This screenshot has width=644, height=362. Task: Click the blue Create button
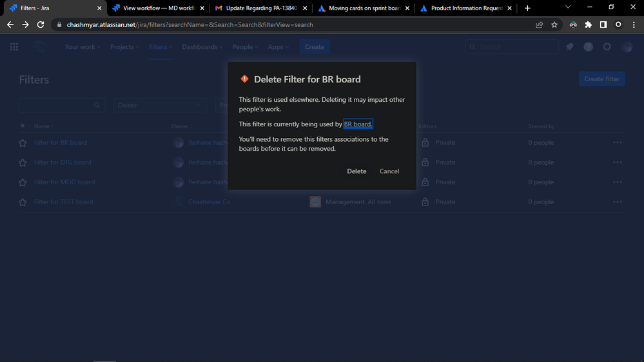314,47
